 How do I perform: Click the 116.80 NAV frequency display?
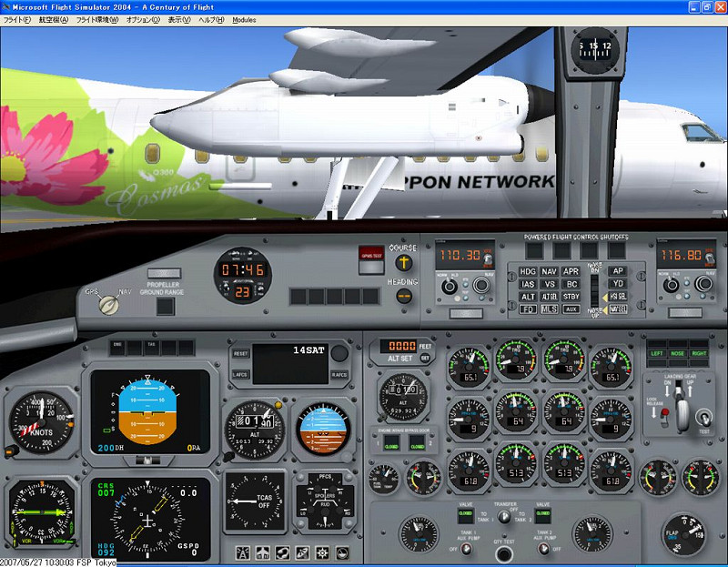coord(682,255)
